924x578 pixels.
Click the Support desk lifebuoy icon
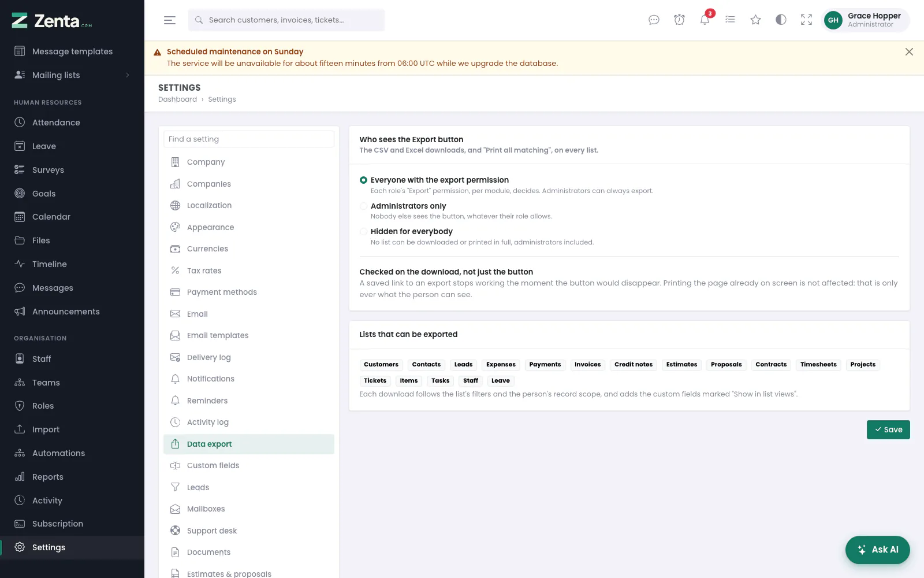point(176,531)
